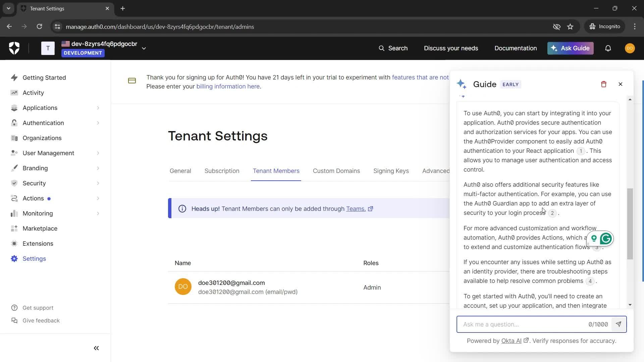Click the Applications layers icon
644x362 pixels.
[14, 108]
